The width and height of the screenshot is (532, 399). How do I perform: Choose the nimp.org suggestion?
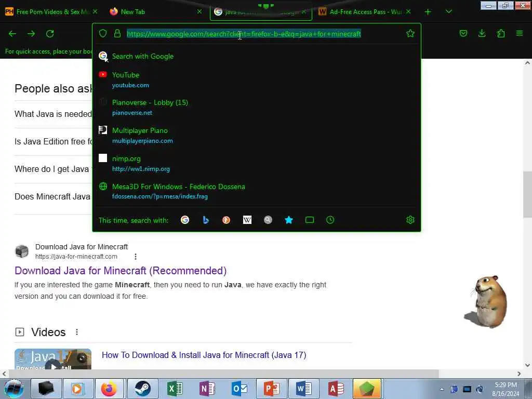257,163
